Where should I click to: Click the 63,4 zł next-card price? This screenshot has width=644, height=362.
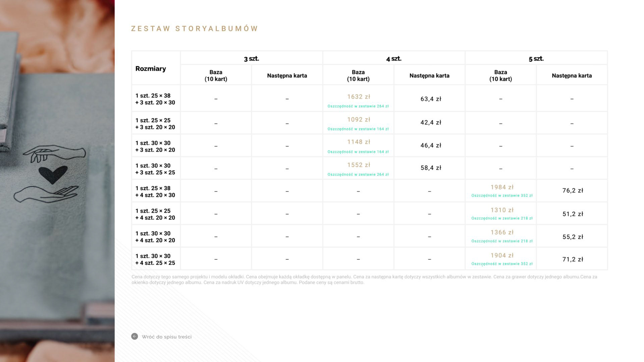tap(431, 99)
